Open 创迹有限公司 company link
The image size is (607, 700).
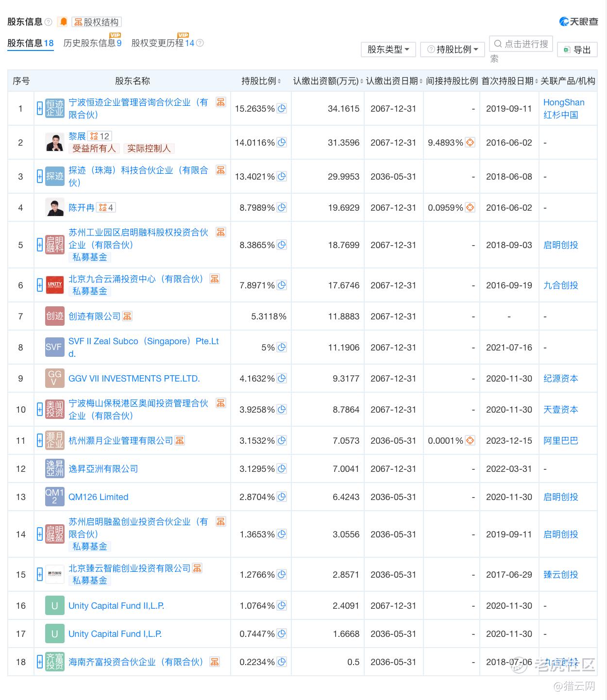click(94, 317)
